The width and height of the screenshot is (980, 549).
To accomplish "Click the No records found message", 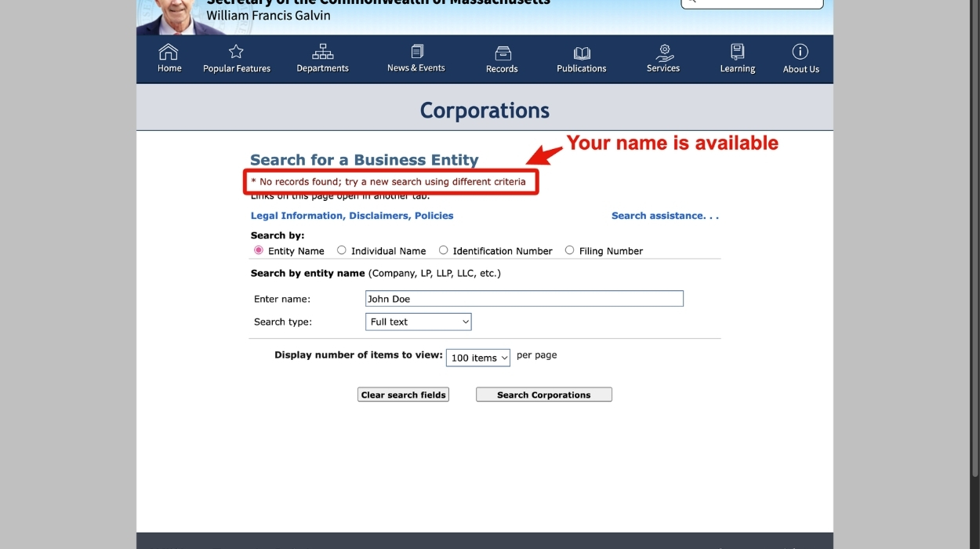I will 388,182.
